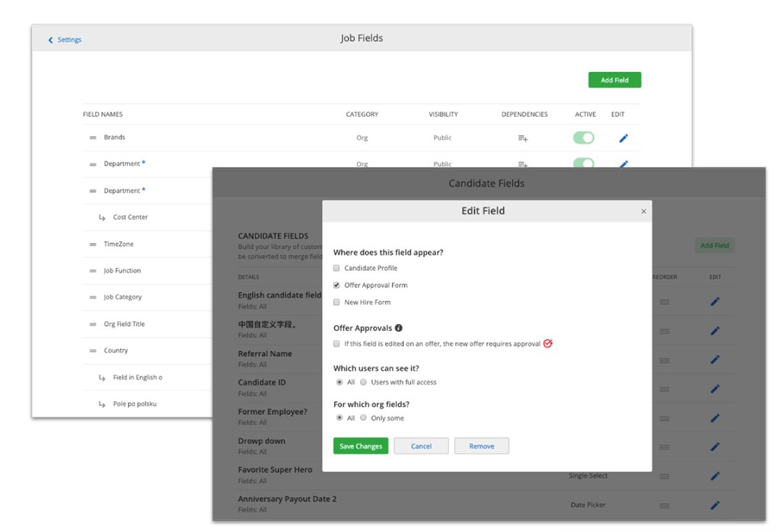Grab the reorder handle next to Brands
777x532 pixels.
coord(93,138)
